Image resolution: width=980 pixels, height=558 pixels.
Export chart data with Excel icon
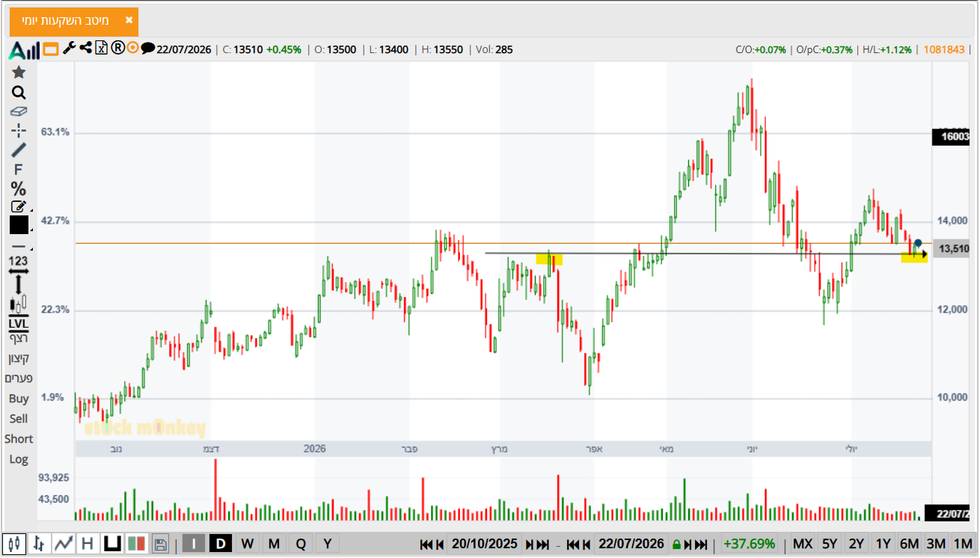pos(101,49)
